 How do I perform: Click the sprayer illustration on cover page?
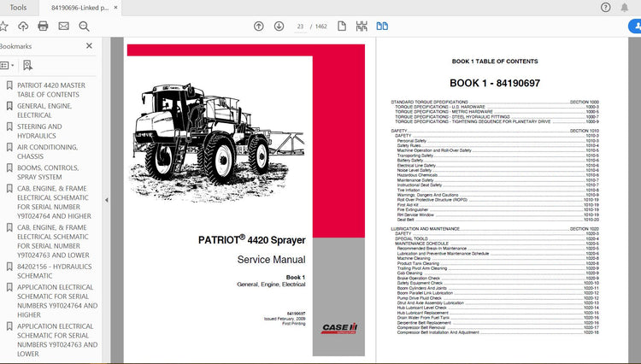217,143
